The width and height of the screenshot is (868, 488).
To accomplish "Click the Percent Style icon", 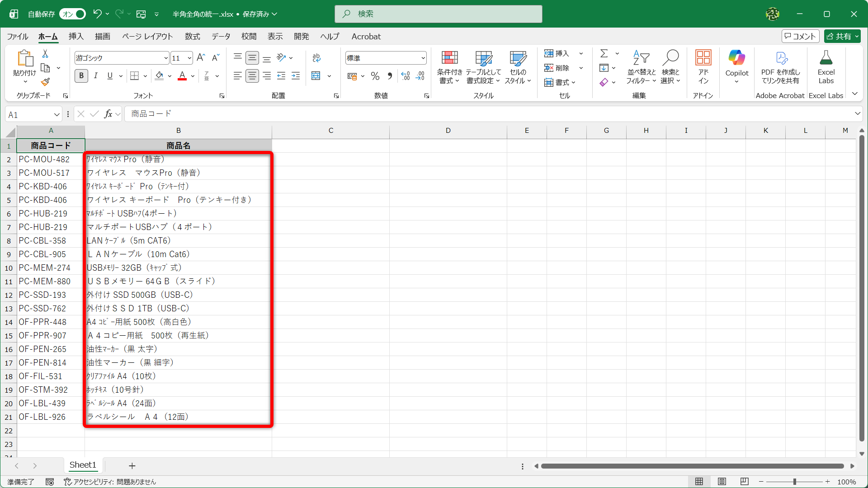I will click(x=375, y=76).
